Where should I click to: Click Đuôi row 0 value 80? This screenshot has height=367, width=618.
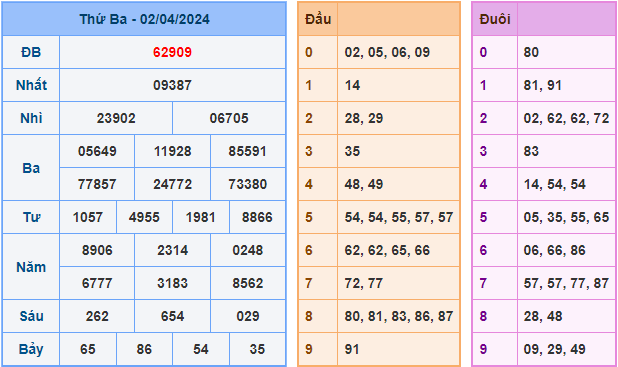click(x=531, y=52)
